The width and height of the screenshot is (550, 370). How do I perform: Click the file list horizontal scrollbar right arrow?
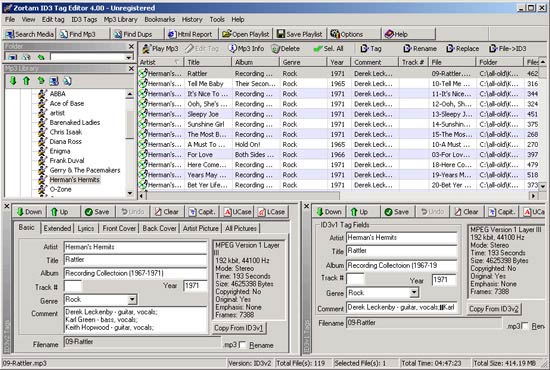pos(533,196)
